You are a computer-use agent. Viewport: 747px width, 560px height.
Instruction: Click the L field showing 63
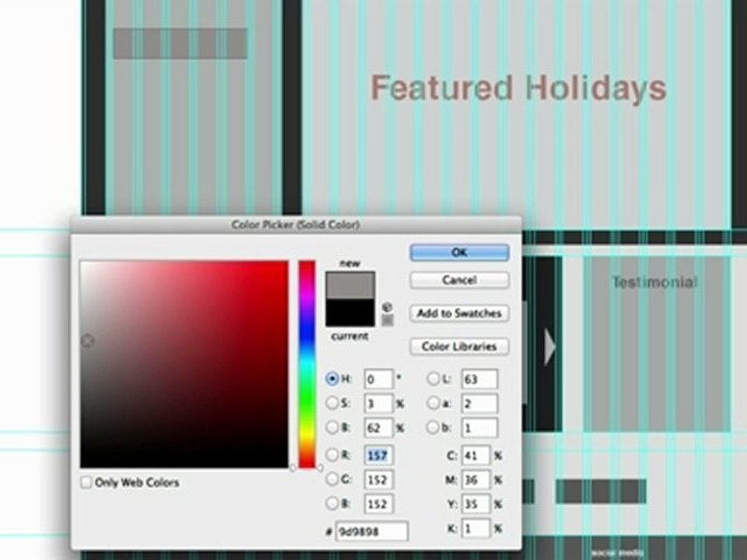(x=480, y=379)
